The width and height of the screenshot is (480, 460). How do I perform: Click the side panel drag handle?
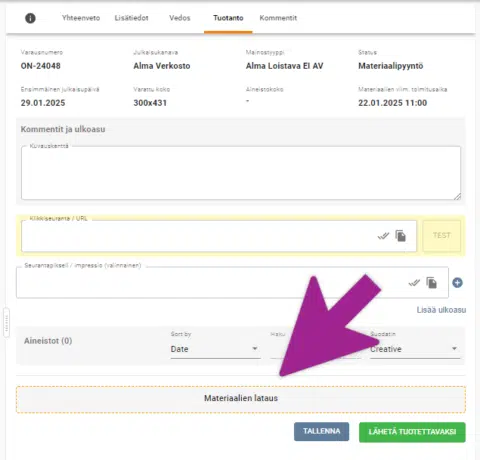click(x=6, y=323)
